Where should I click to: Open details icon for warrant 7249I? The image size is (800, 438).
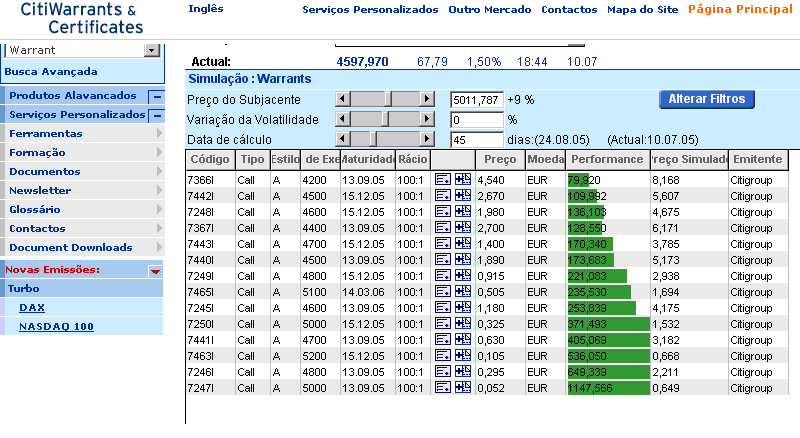click(443, 275)
